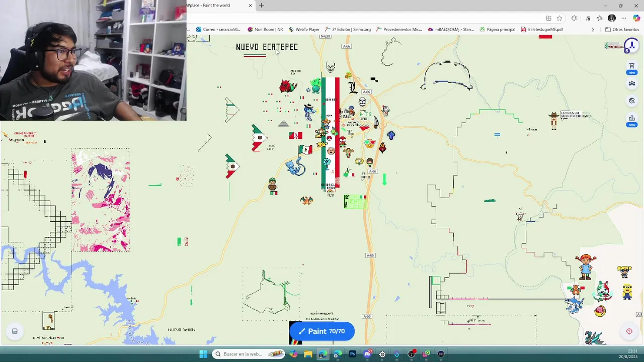Open the 2ª Edición | Seimc.org bookmark

pyautogui.click(x=348, y=29)
